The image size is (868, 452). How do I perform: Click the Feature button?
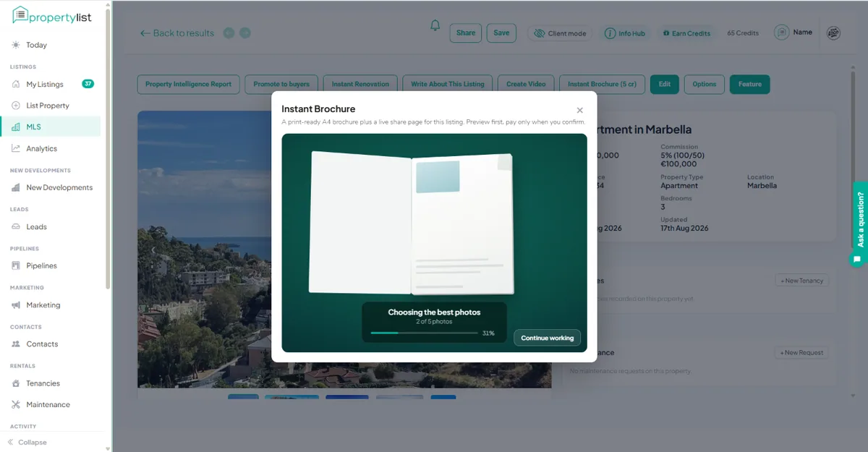click(750, 84)
